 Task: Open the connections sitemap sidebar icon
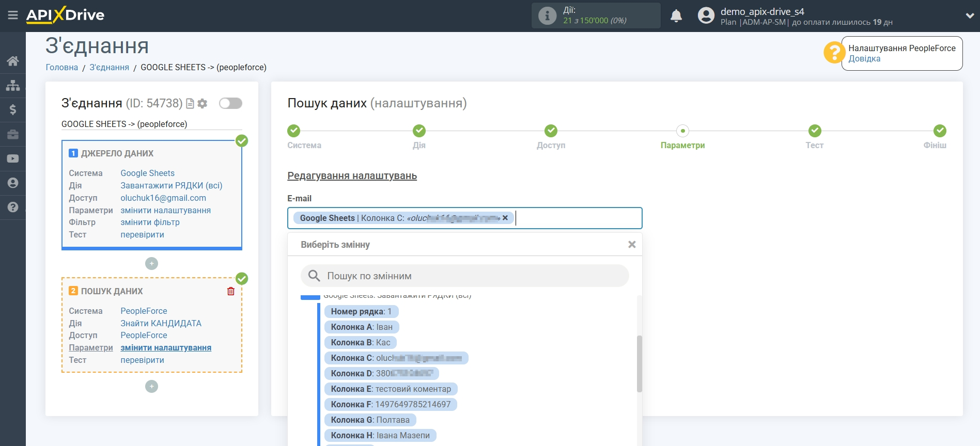13,85
